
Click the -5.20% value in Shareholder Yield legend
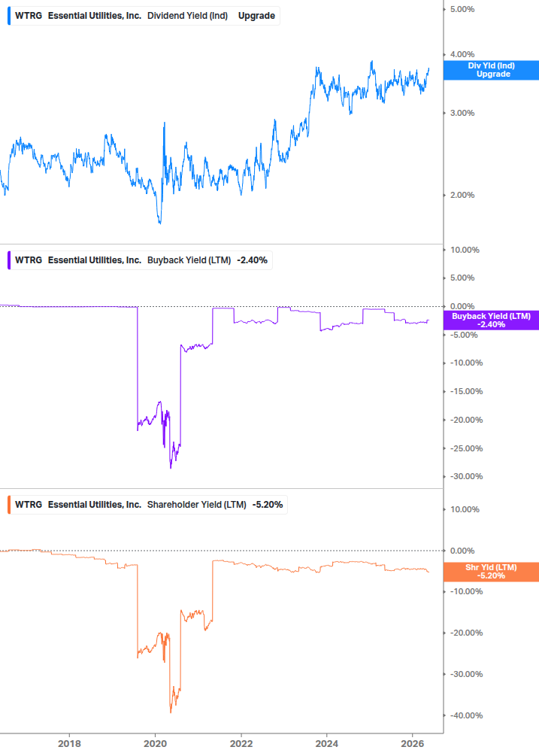point(268,504)
